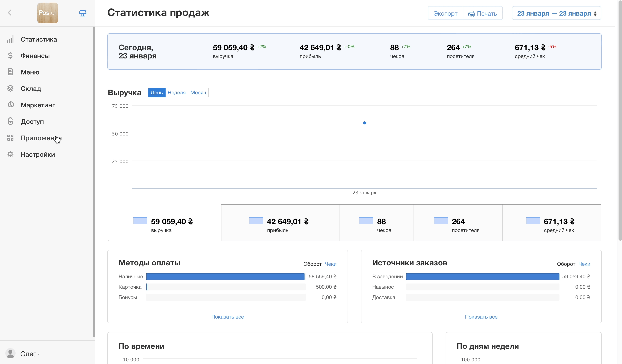Select the прибыль 42 649,01 chart tab
The width and height of the screenshot is (622, 364).
click(280, 223)
